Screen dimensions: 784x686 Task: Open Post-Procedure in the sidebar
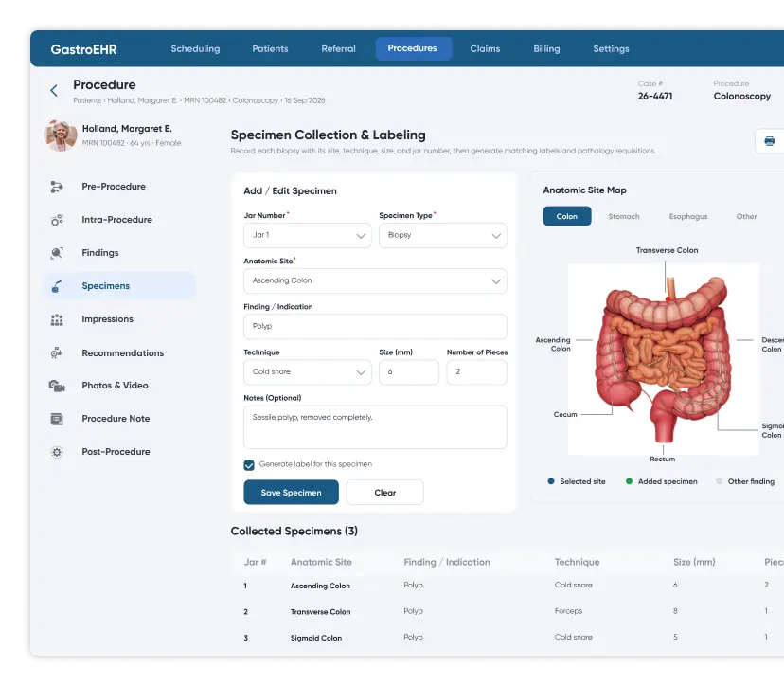[116, 452]
